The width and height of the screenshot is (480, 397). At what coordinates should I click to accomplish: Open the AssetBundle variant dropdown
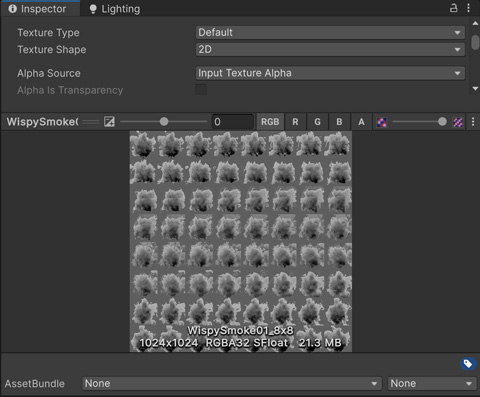pos(432,383)
